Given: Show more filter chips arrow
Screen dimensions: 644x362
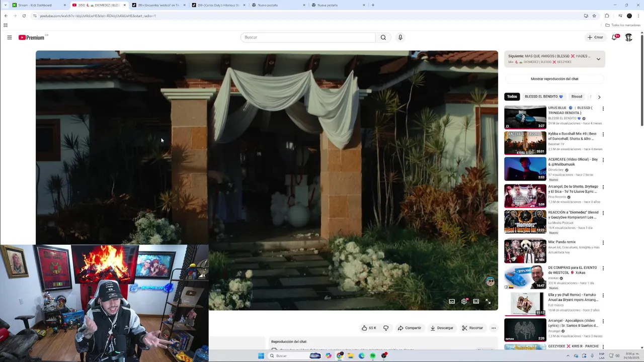Looking at the screenshot, I should [x=599, y=97].
